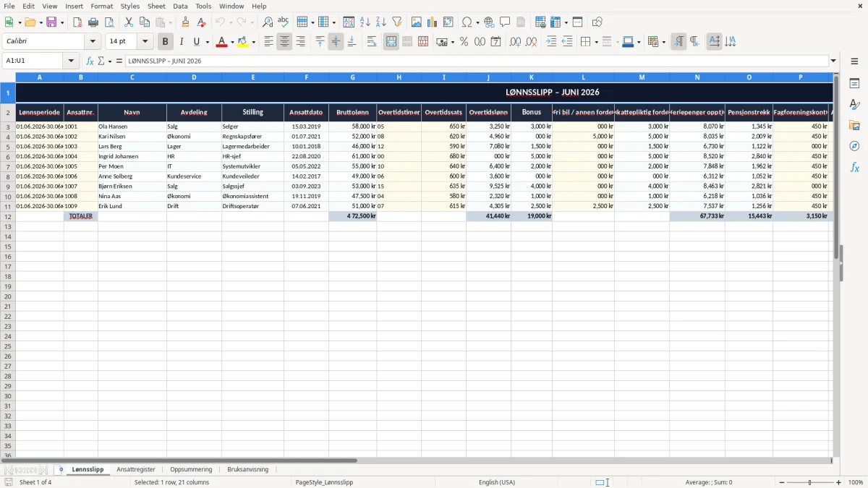Toggle wrap text
Image resolution: width=868 pixels, height=488 pixels.
(x=372, y=42)
